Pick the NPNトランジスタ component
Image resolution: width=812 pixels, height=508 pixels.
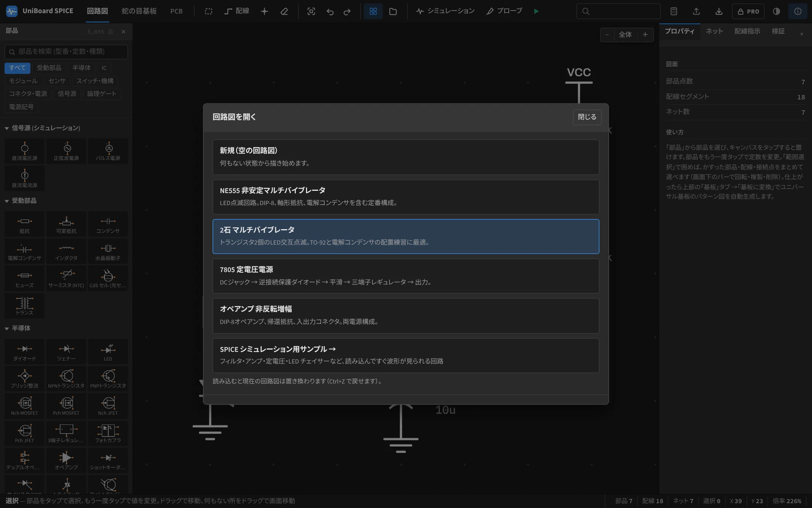(x=66, y=379)
